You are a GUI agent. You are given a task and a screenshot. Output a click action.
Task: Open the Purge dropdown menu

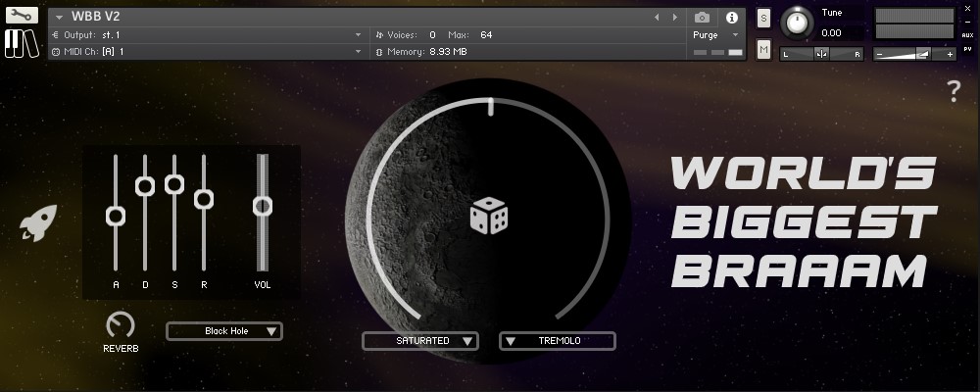tap(715, 35)
